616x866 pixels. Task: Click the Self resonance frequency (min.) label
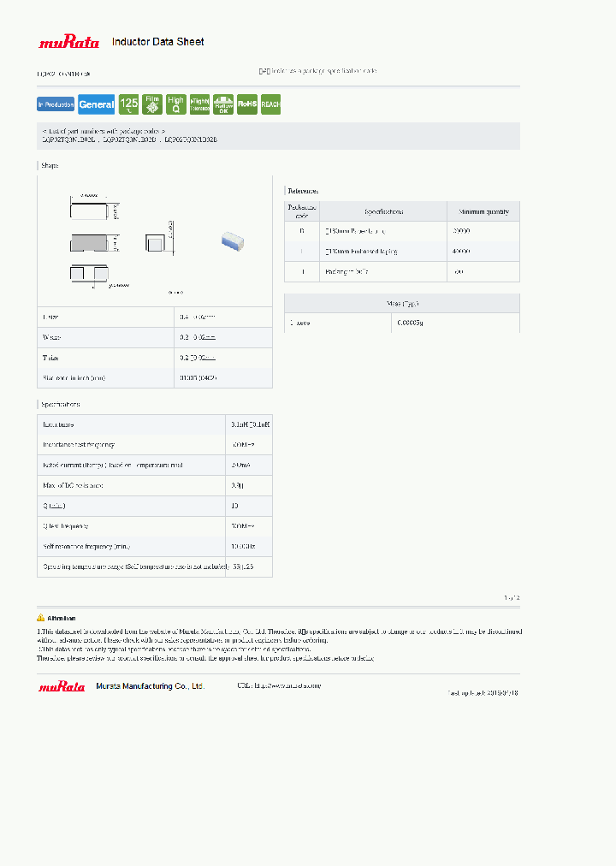(x=86, y=546)
